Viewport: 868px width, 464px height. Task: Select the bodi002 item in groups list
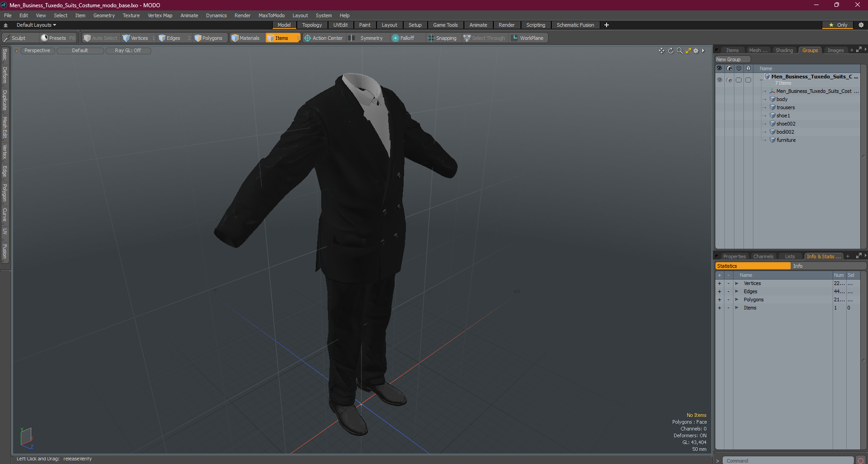785,132
